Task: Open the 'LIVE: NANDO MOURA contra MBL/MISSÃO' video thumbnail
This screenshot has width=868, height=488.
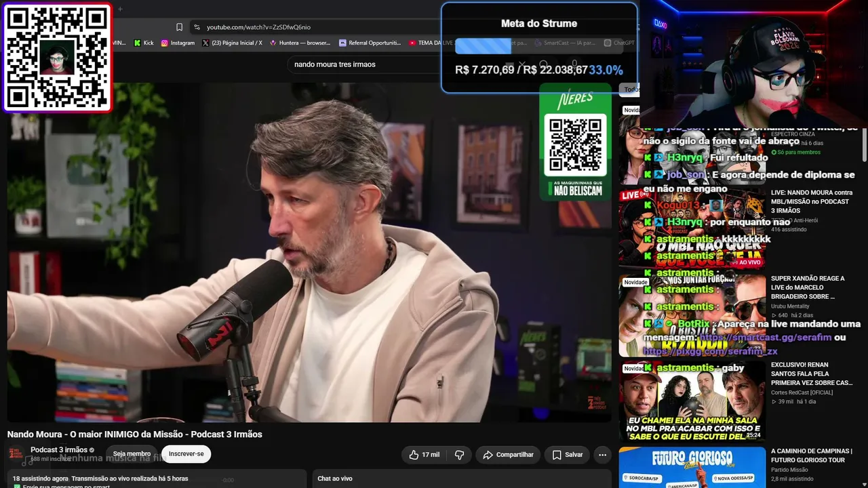Action: coord(692,228)
